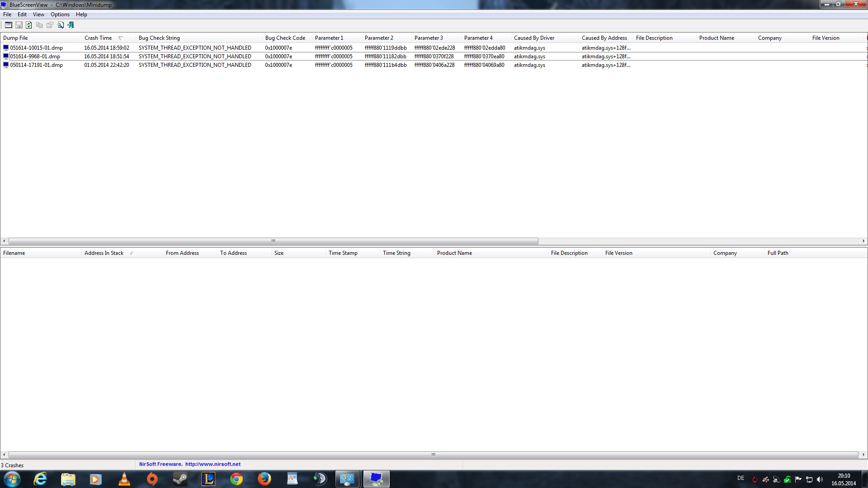Click the Copy Selected Items icon
The height and width of the screenshot is (488, 868).
pos(39,25)
